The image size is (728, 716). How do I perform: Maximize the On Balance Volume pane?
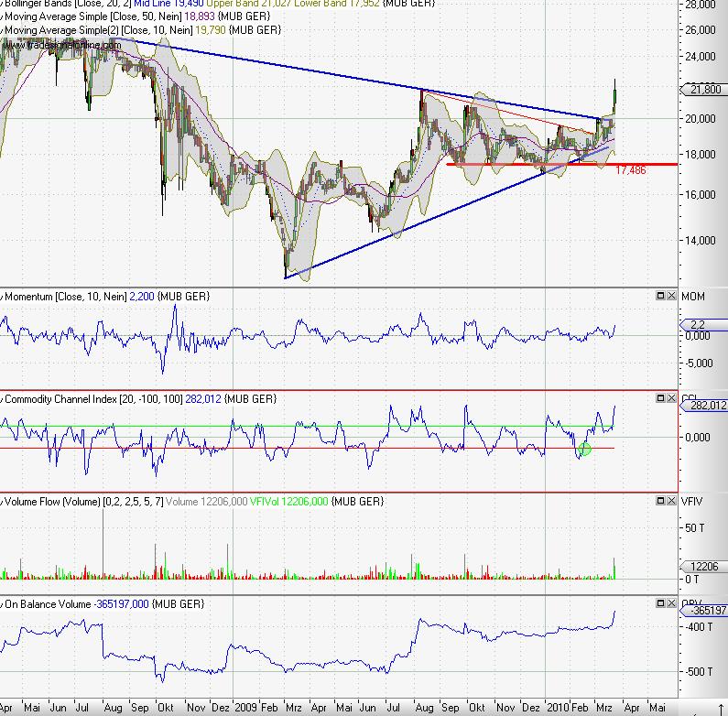[661, 604]
